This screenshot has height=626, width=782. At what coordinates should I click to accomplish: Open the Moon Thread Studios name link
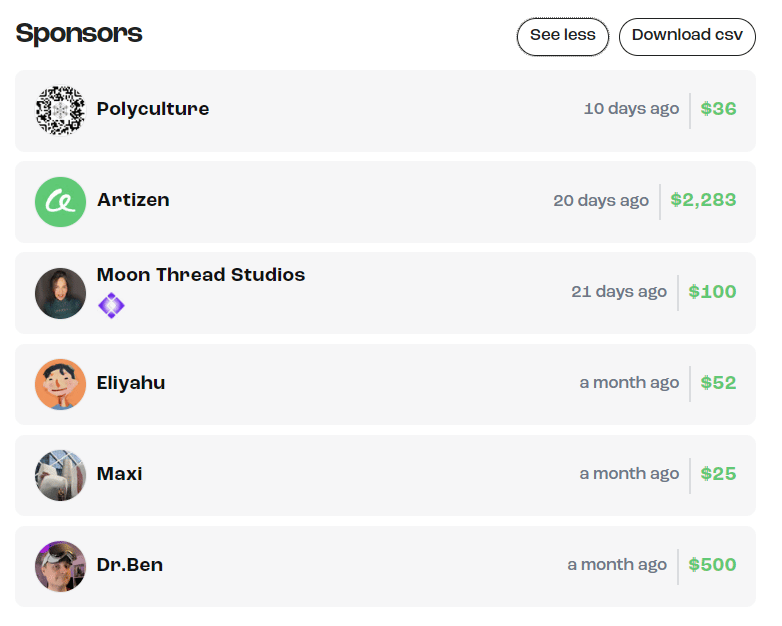[201, 275]
